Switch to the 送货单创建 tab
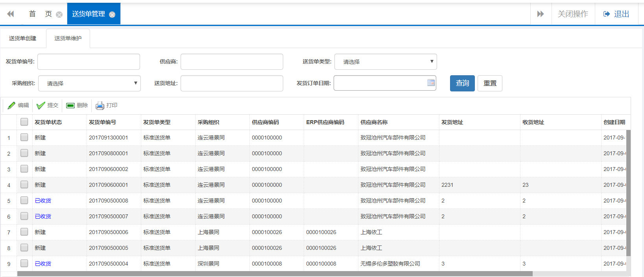Screen dimensions: 644x277 coord(23,38)
